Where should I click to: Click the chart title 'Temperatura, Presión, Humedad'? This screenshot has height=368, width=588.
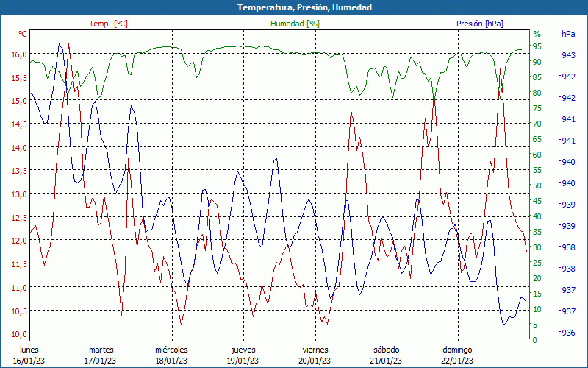tap(304, 7)
